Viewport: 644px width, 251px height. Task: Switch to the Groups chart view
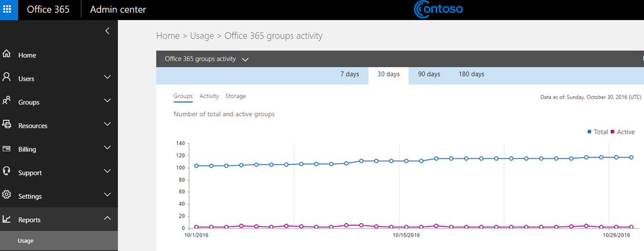click(183, 96)
